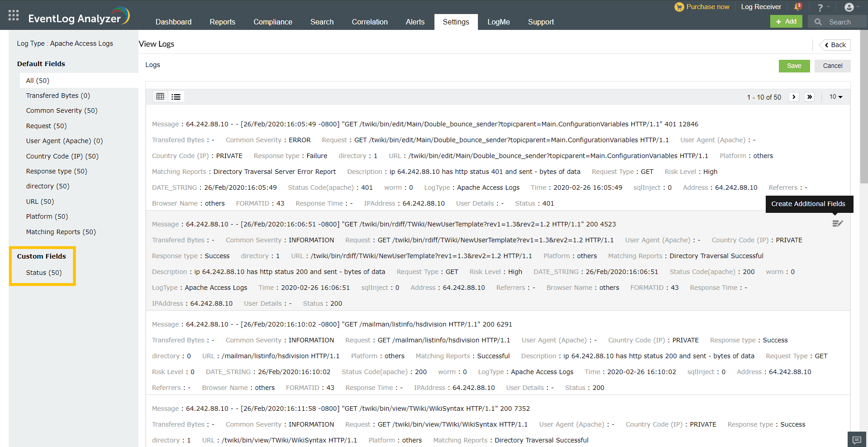Click the 1 - 10 of 50 pager text
The image size is (868, 447).
click(764, 97)
